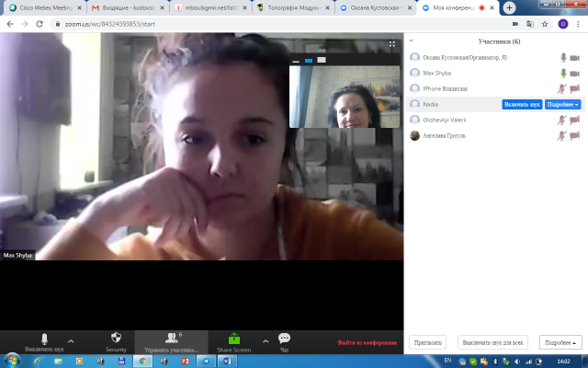Click Оксана Кустовская avatar icon

[414, 57]
